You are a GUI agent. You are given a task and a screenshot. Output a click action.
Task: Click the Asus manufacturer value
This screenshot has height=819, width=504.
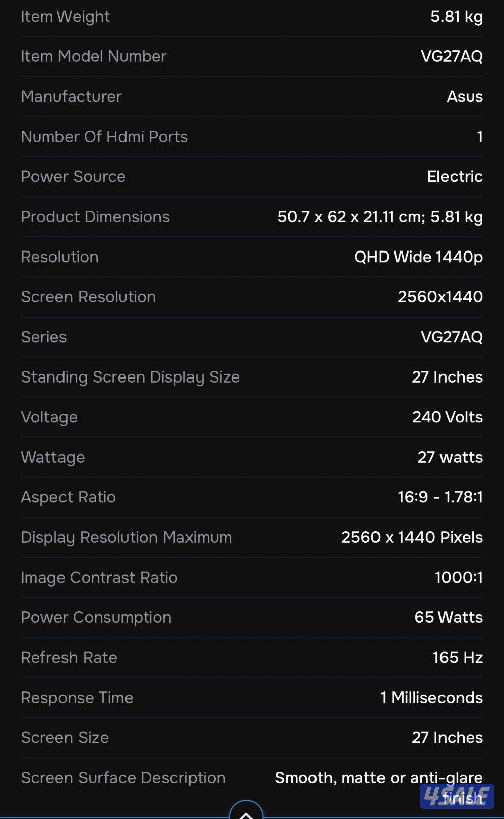pos(465,96)
